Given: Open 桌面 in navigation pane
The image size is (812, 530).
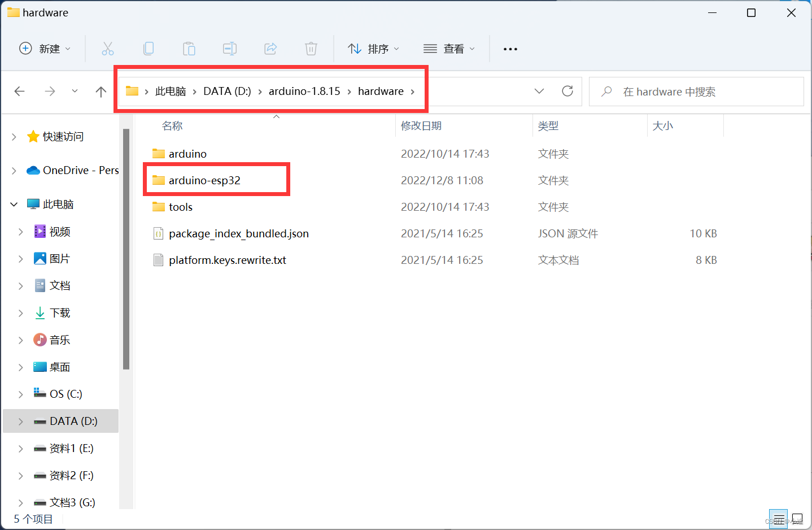Looking at the screenshot, I should pos(59,367).
